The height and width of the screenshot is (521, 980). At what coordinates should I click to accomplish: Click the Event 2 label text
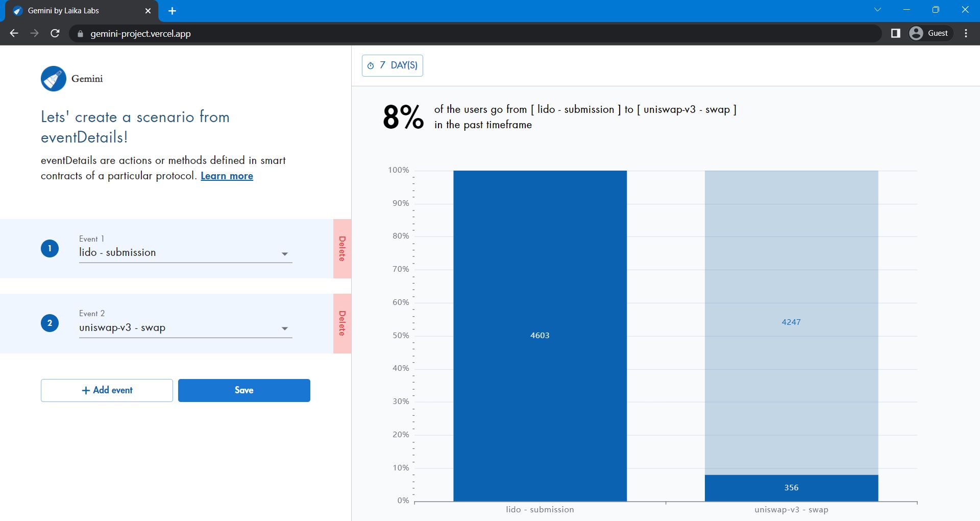(92, 314)
